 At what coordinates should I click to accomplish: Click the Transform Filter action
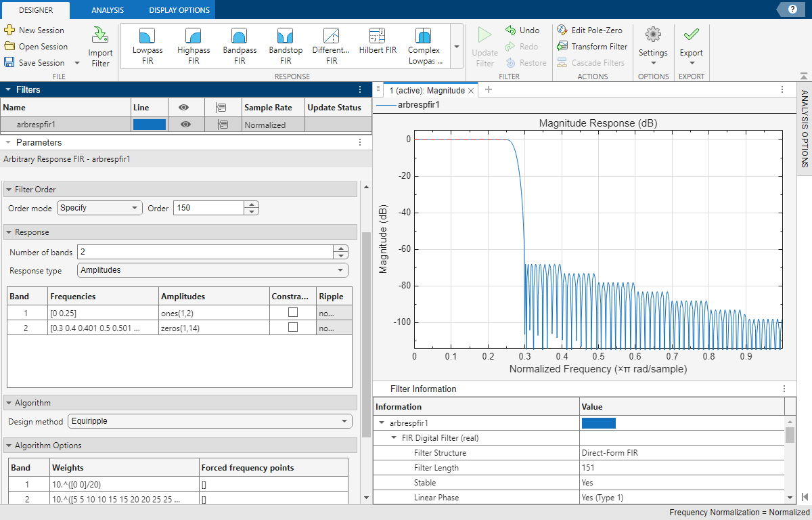pos(592,46)
